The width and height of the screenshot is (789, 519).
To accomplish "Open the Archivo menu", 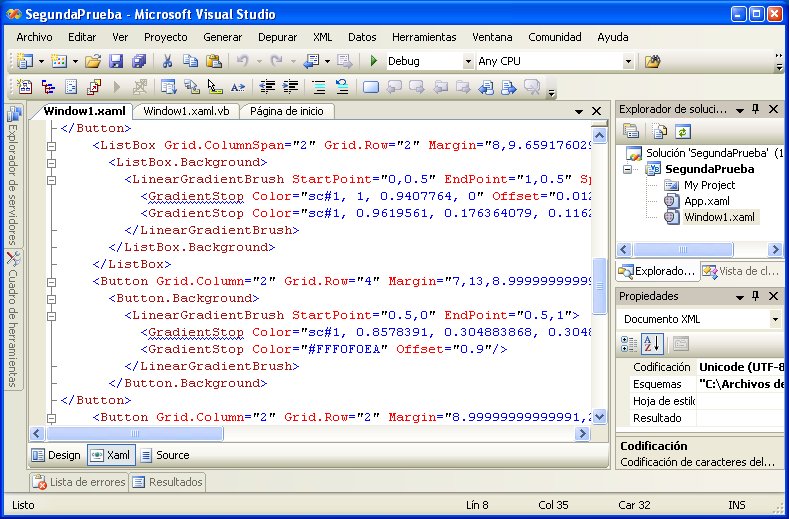I will 34,37.
